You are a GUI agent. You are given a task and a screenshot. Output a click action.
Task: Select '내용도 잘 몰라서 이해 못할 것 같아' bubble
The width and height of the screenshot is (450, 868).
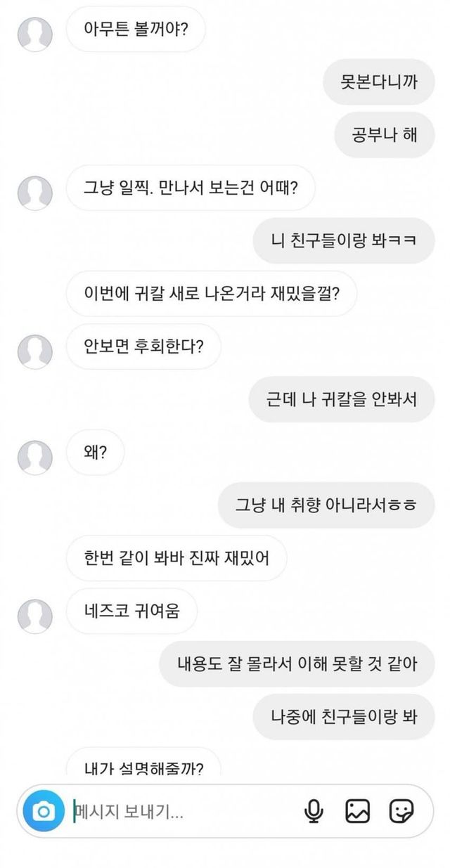(297, 663)
